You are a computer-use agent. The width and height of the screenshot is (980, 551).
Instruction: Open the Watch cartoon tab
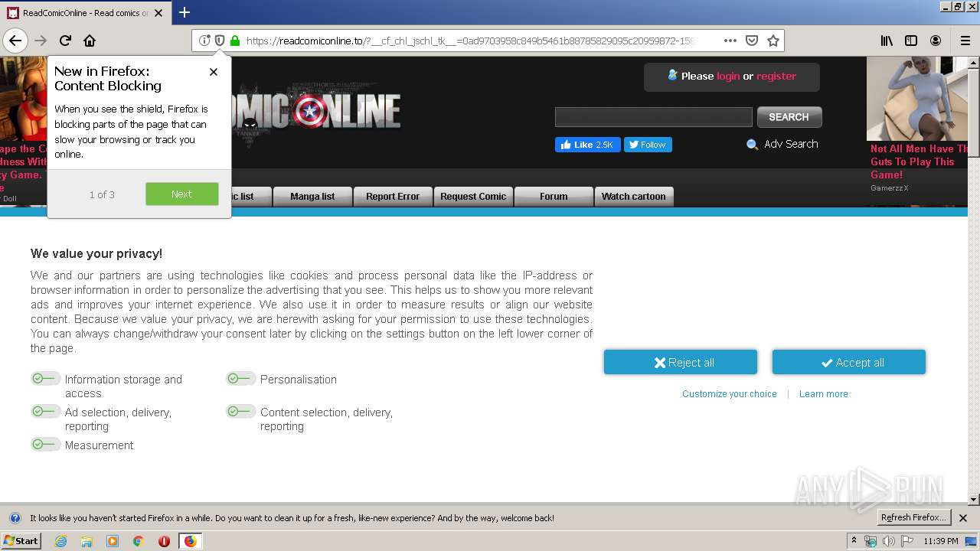634,197
